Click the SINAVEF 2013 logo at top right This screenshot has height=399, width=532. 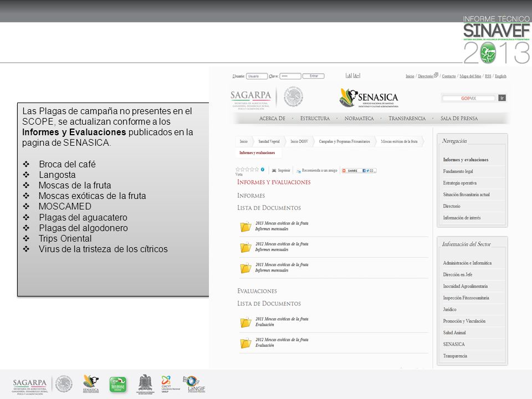click(x=497, y=40)
